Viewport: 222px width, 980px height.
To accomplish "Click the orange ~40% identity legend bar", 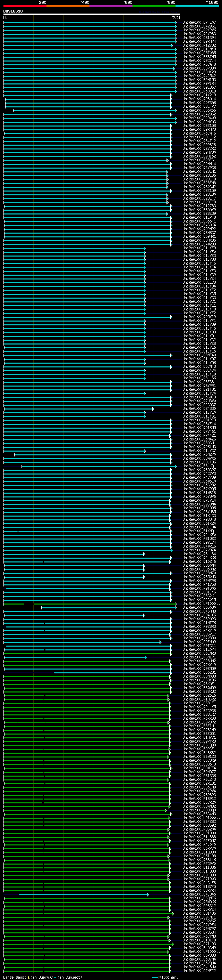I will [x=68, y=6].
